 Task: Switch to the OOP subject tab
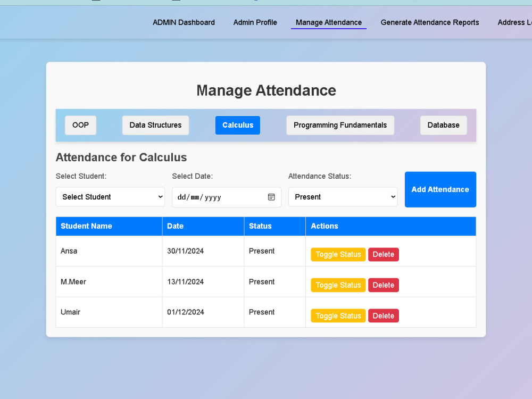point(80,125)
